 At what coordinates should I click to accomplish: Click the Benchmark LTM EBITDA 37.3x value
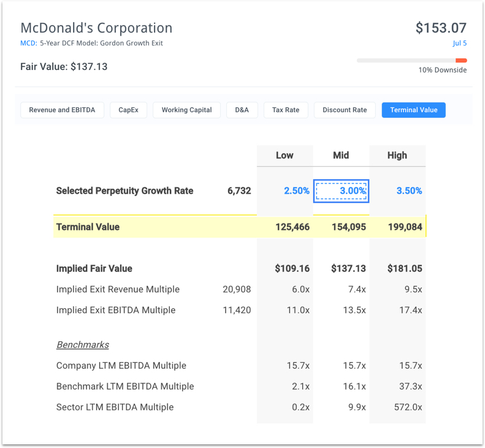coord(411,387)
